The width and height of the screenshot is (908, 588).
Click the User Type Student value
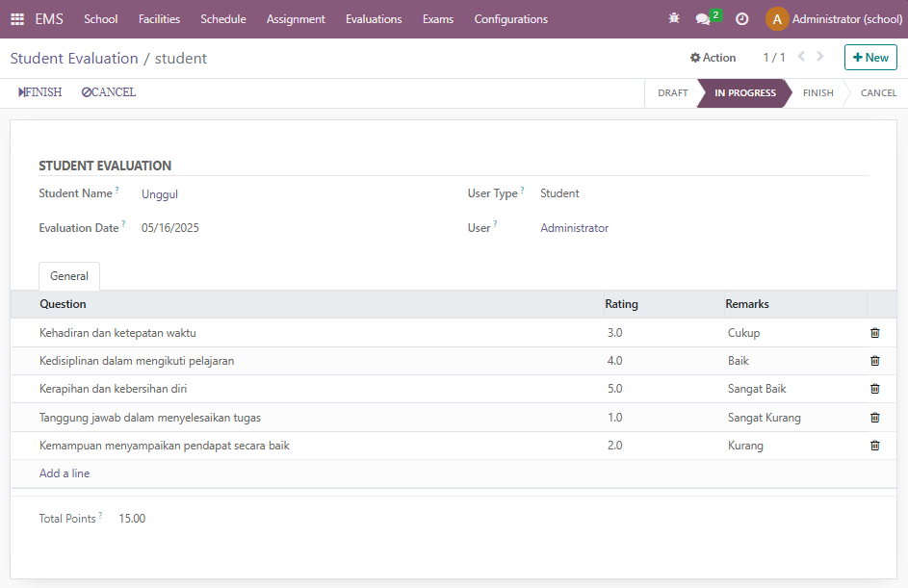click(x=559, y=193)
